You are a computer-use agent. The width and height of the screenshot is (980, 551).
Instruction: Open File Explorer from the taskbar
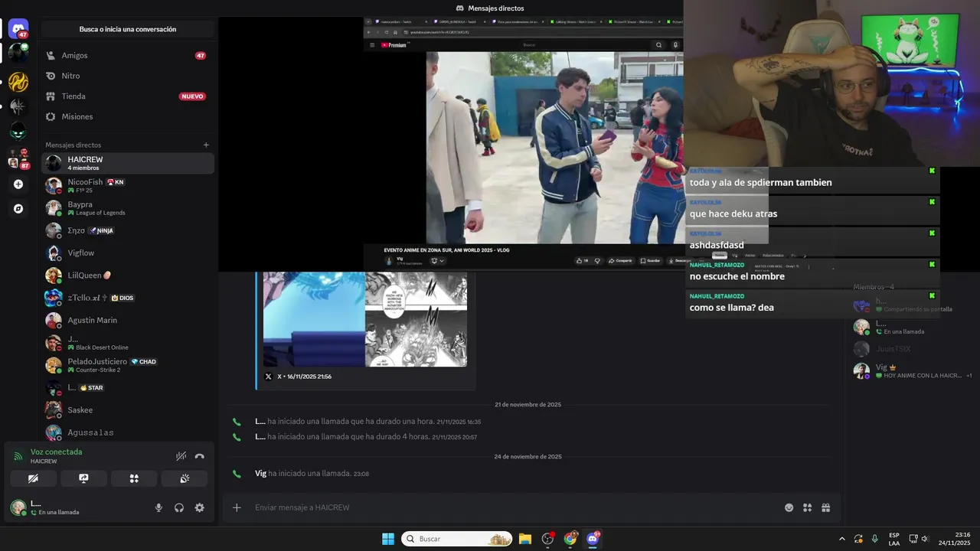[525, 539]
